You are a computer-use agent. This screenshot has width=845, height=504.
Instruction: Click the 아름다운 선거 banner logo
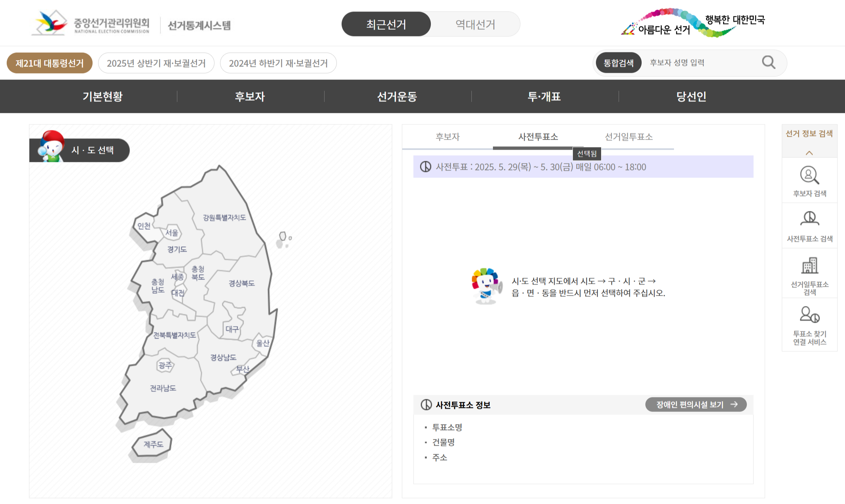pyautogui.click(x=693, y=23)
